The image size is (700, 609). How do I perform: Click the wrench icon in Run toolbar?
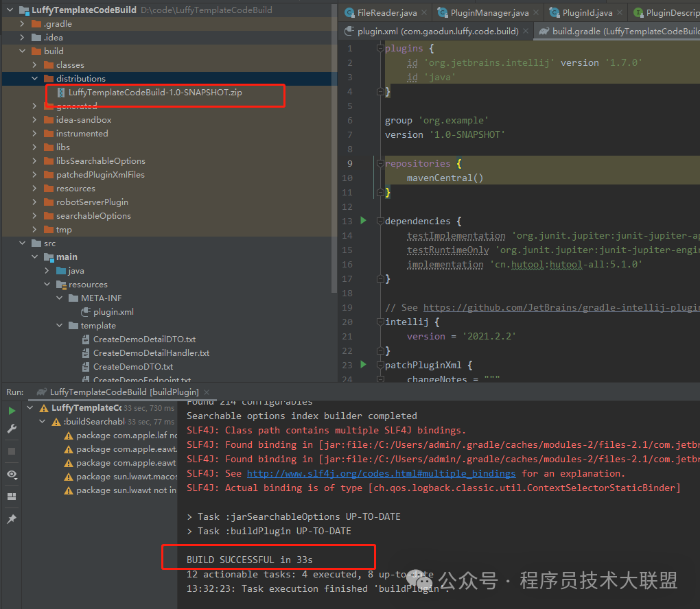(x=12, y=429)
